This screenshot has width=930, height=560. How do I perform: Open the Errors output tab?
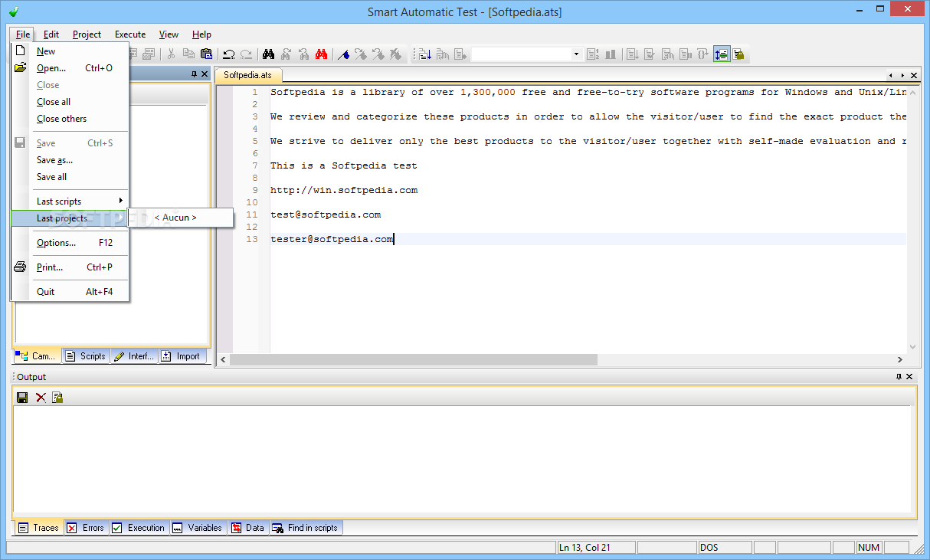point(86,528)
